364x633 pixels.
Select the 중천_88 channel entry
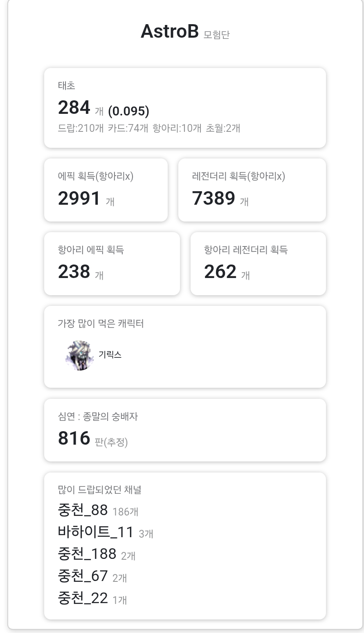coord(83,510)
